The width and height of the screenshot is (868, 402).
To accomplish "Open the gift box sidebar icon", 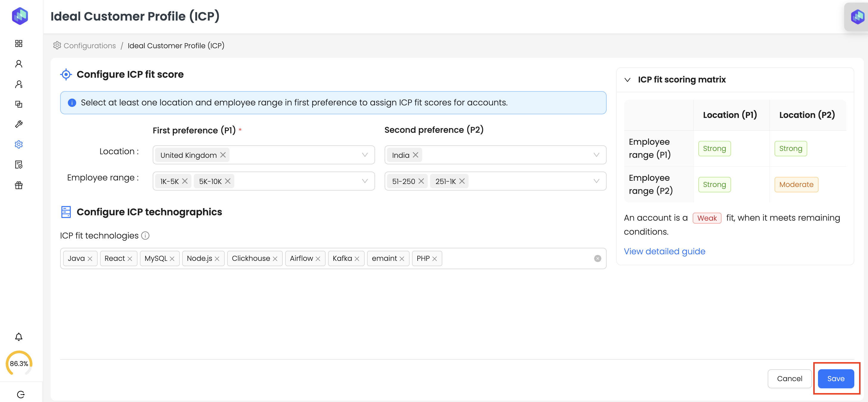I will coord(19,185).
